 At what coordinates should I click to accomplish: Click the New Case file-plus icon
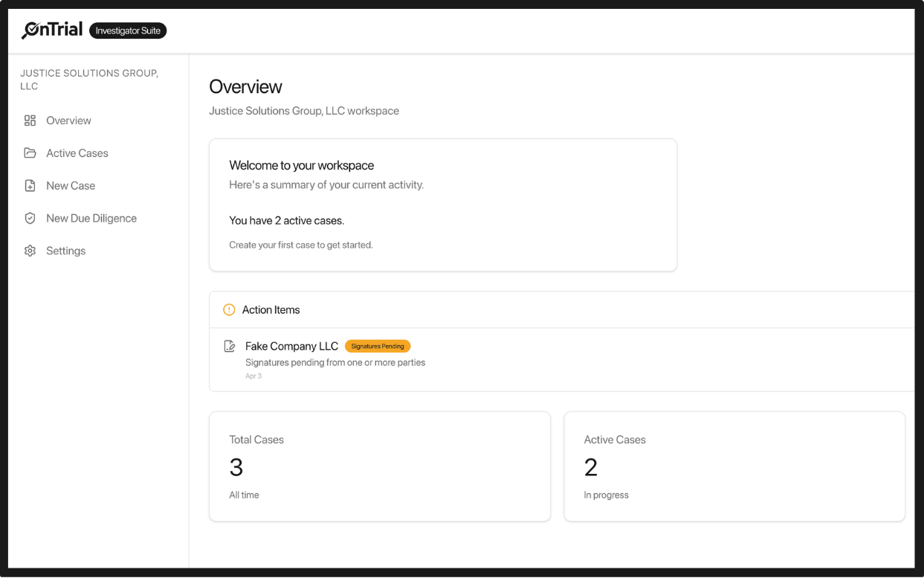coord(30,186)
